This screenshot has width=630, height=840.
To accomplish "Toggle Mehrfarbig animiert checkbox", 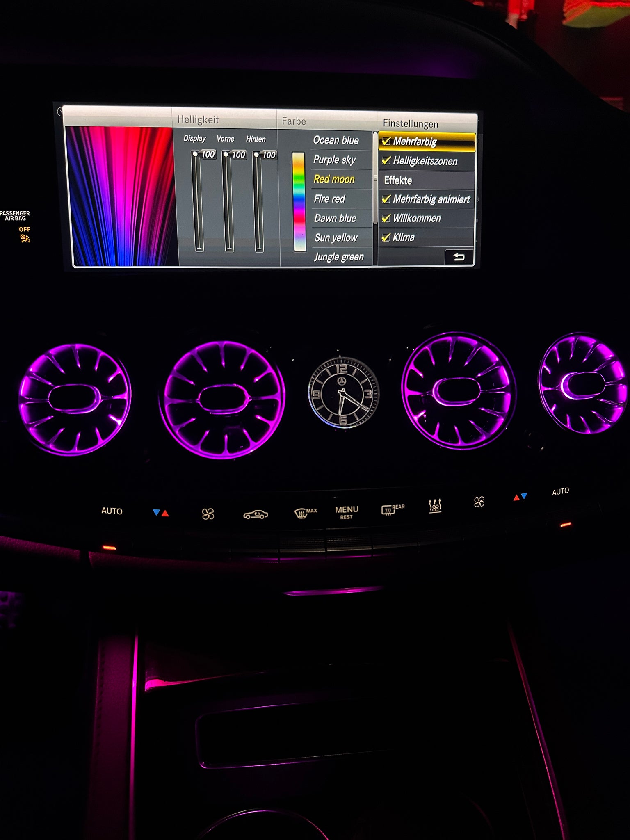I will [386, 199].
